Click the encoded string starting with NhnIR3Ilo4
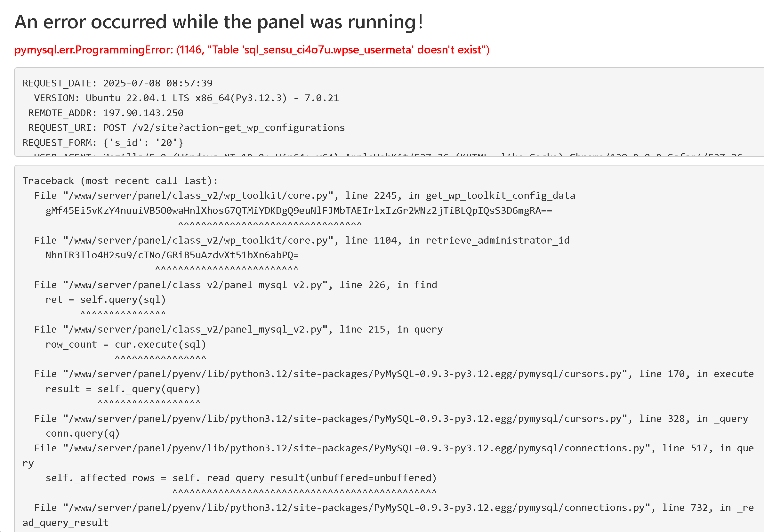This screenshot has height=532, width=764. pyautogui.click(x=172, y=255)
